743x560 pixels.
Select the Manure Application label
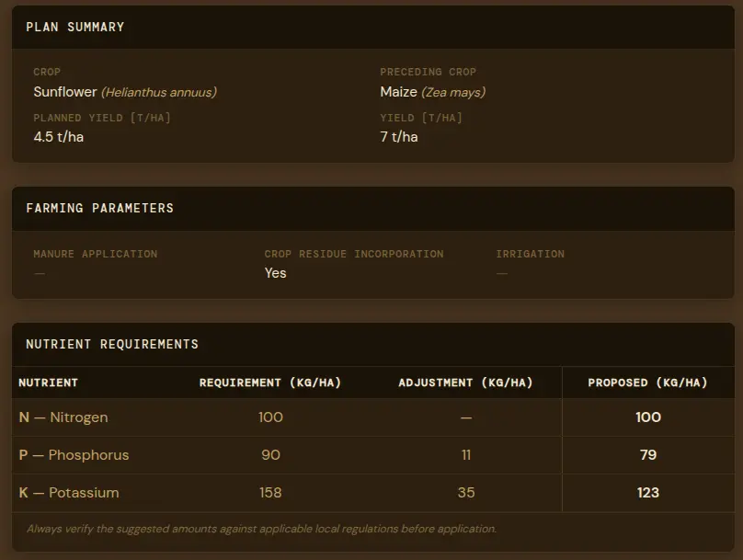[x=95, y=254]
